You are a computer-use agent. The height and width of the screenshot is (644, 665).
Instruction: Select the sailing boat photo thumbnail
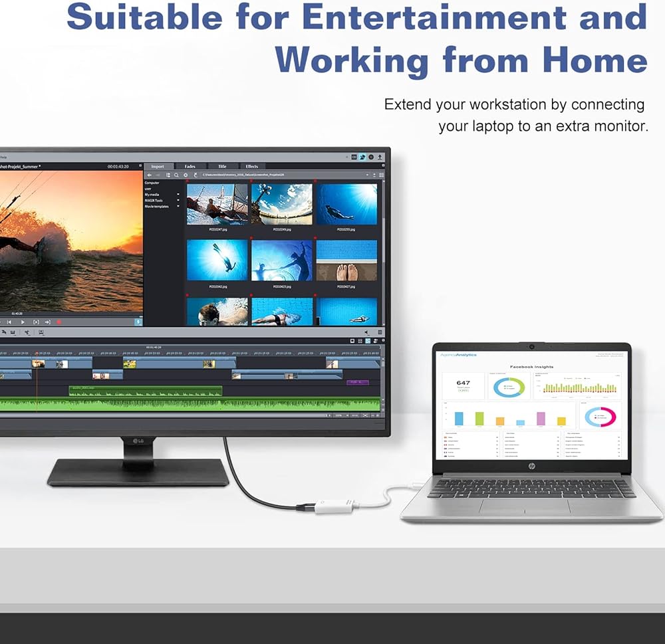(217, 204)
